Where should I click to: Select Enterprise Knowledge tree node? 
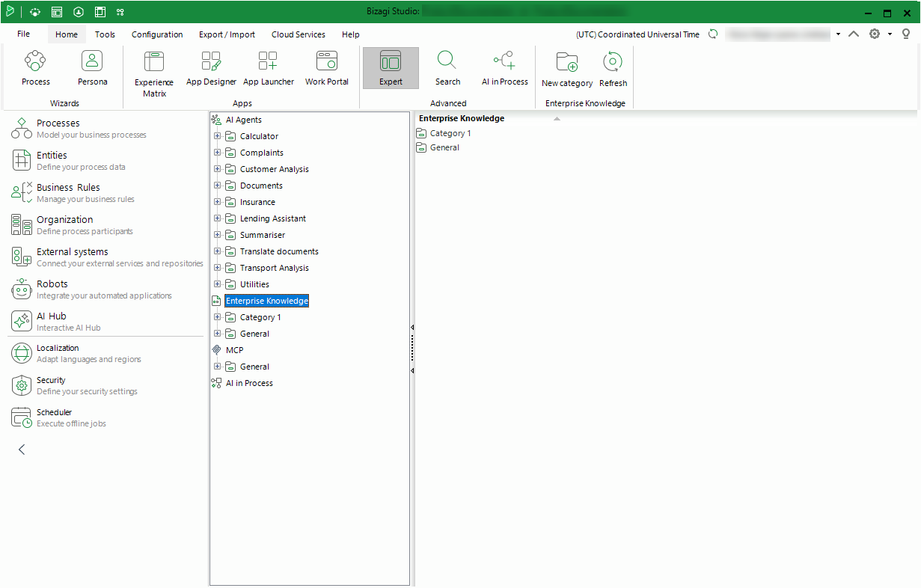267,301
